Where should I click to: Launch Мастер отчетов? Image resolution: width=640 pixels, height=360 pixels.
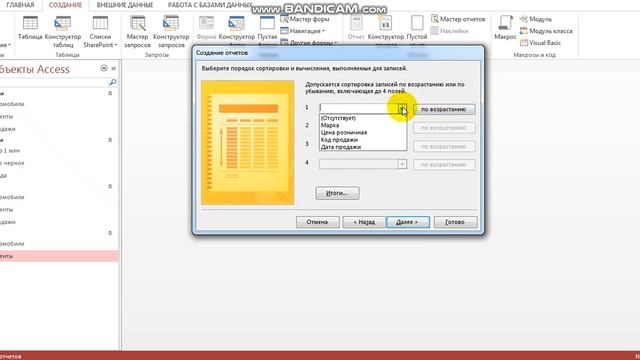[x=458, y=19]
